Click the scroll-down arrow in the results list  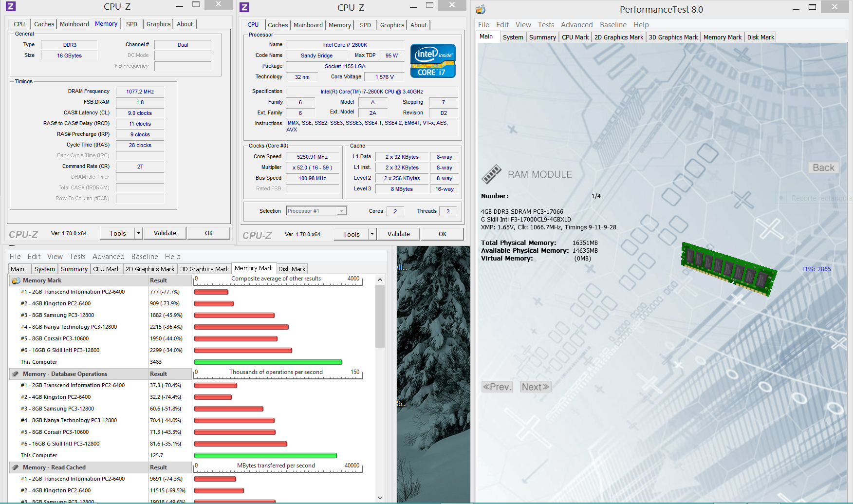(x=380, y=497)
